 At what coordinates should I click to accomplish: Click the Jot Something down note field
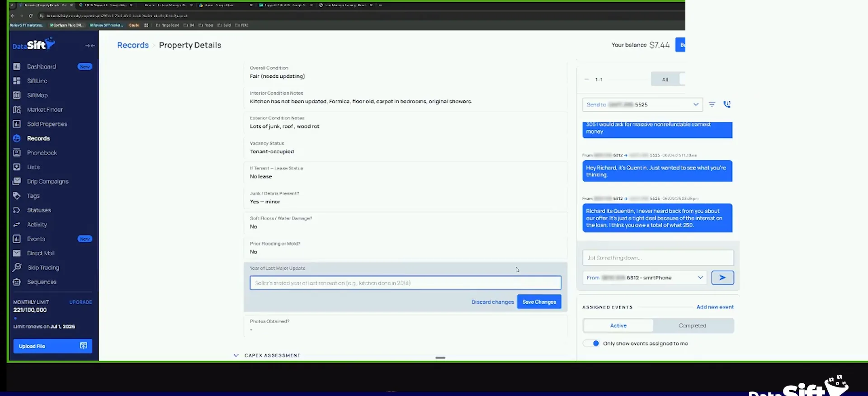658,258
